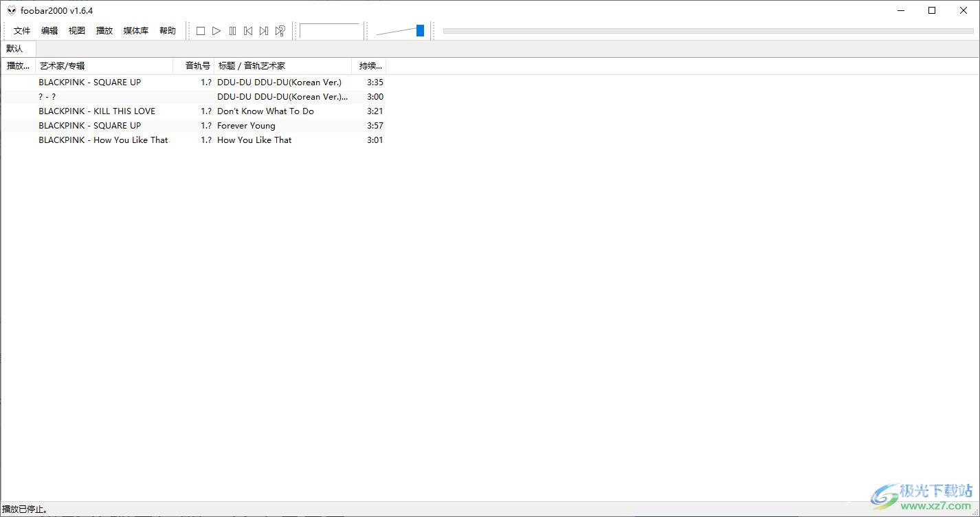Sort by 音轨号 column header

[x=194, y=66]
